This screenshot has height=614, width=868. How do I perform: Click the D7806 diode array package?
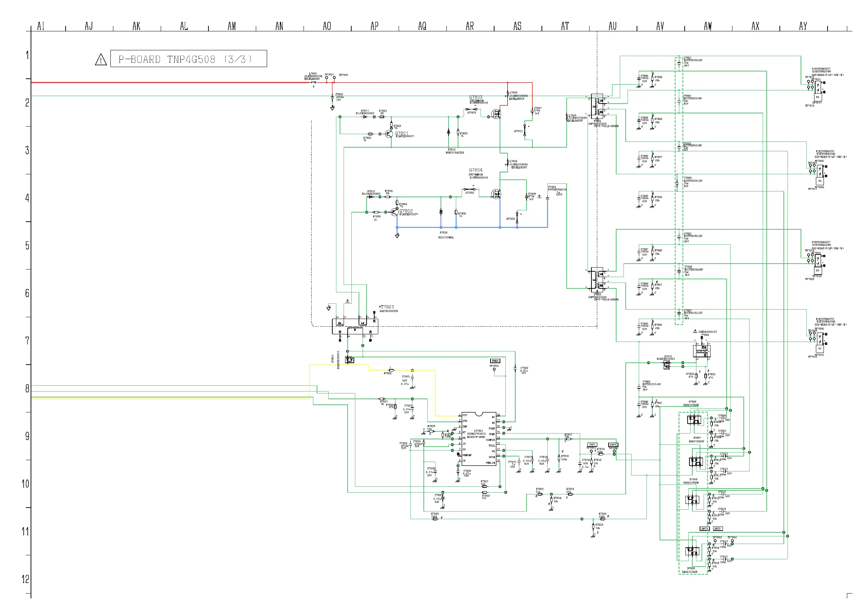694,420
